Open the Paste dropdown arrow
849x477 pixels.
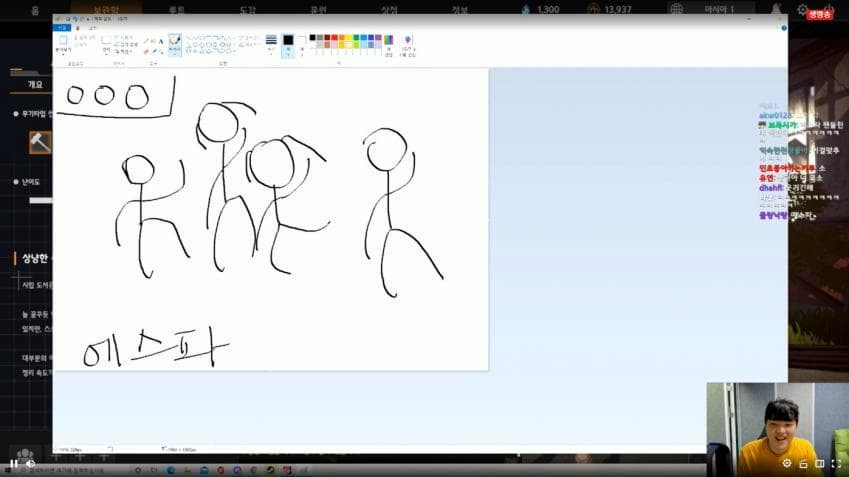(x=63, y=53)
